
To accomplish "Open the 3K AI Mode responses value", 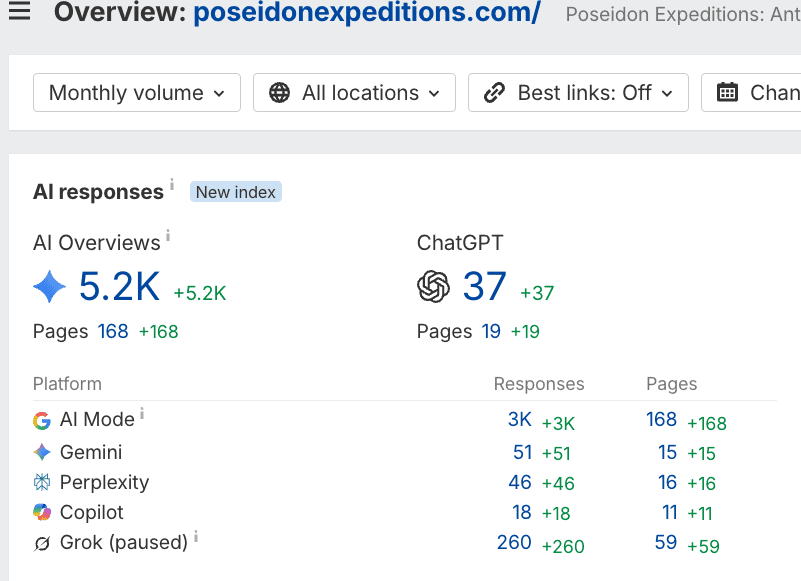I will coord(520,420).
